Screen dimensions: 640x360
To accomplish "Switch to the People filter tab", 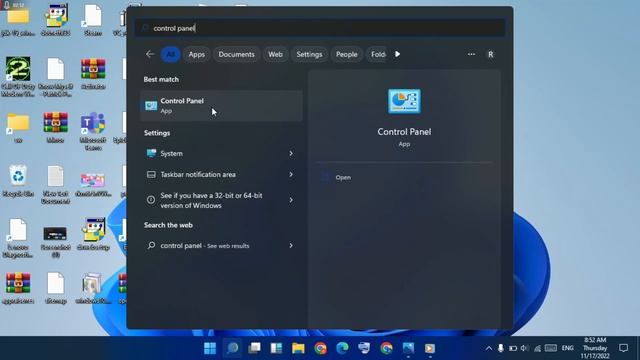I will click(x=347, y=54).
